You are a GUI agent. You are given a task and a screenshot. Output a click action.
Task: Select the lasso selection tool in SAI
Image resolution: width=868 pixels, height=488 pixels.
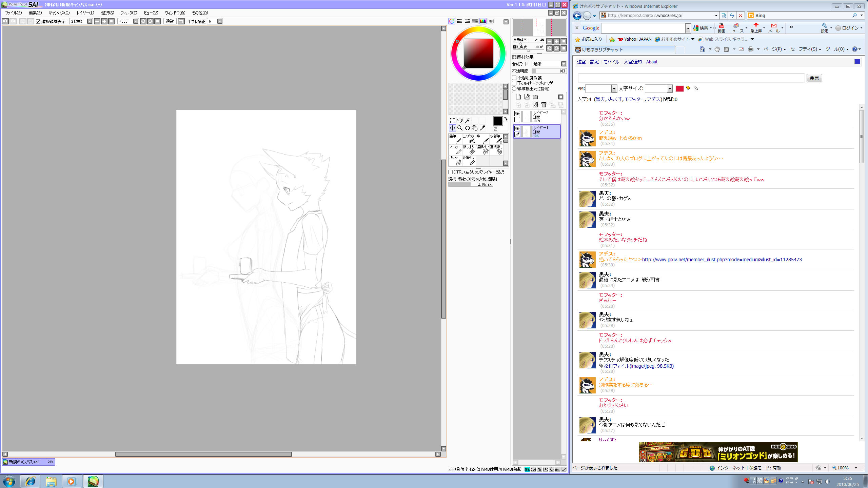click(x=460, y=121)
